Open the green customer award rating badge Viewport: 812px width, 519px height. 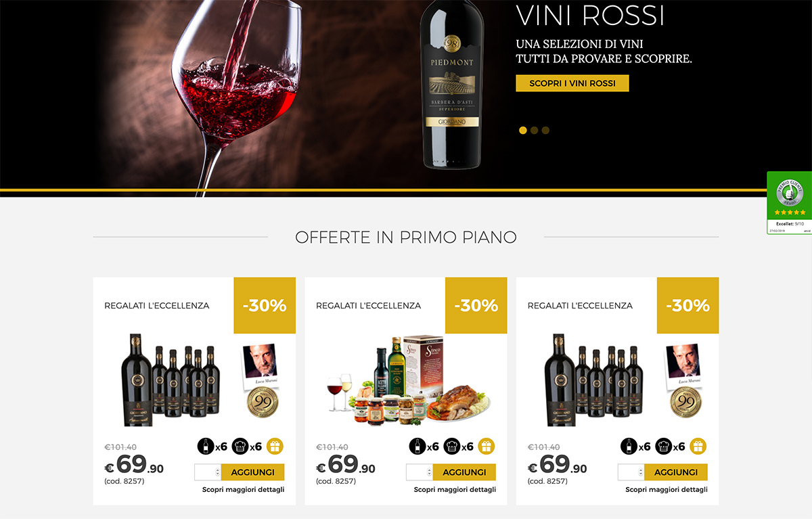pos(789,202)
